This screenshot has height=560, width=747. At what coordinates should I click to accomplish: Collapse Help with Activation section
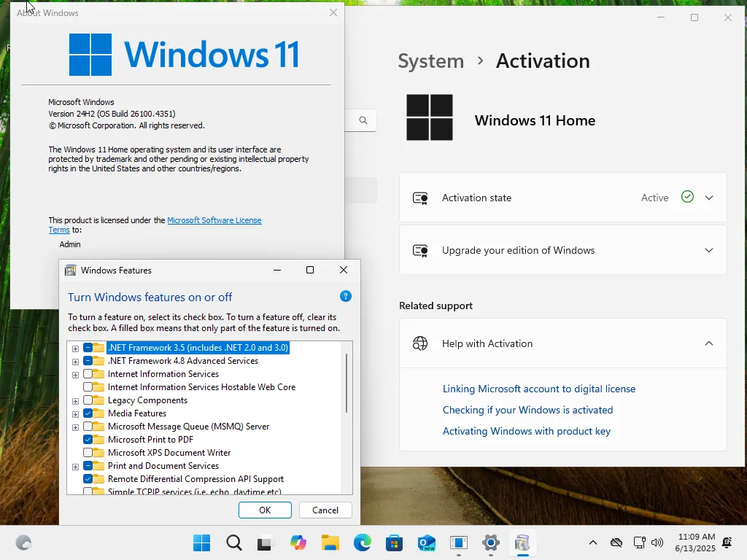pyautogui.click(x=709, y=343)
